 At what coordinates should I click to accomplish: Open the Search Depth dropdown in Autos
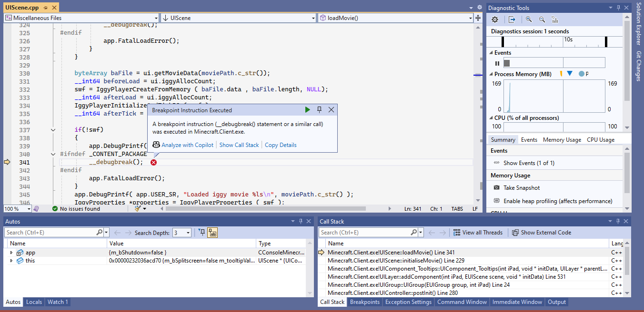tap(188, 233)
